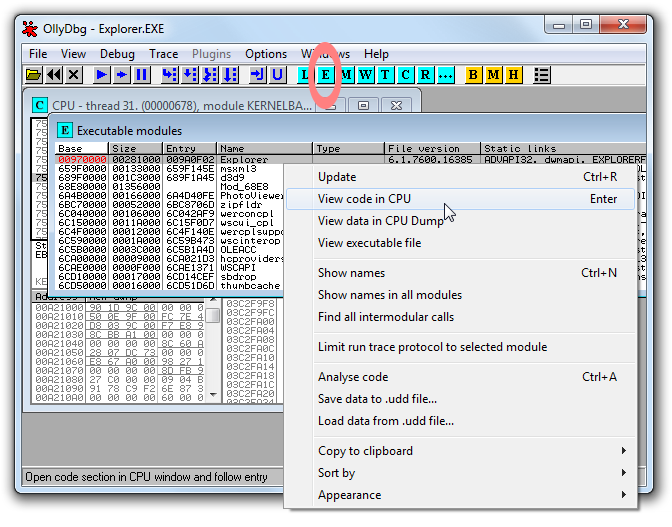Open Options via the list toolbar icon

tap(542, 75)
